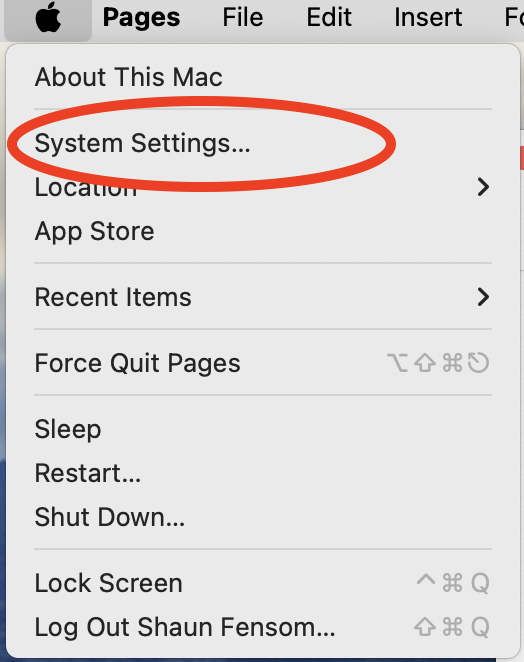
Task: Click the Force Quit shortcut key symbols
Action: coord(438,363)
